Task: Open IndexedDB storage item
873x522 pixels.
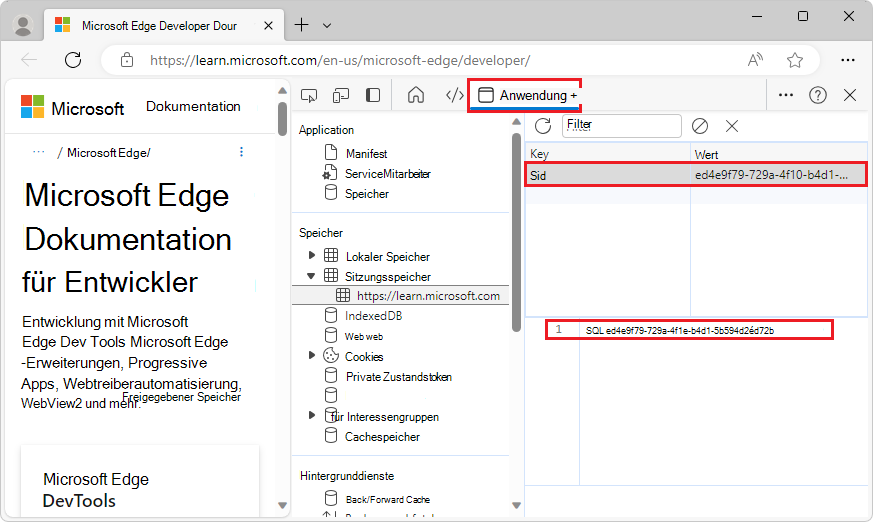Action: click(373, 316)
